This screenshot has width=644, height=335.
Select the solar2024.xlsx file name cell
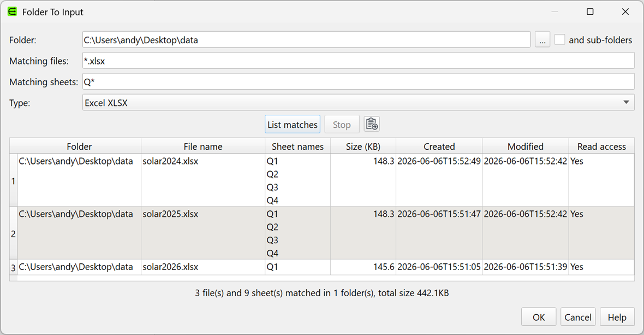203,180
